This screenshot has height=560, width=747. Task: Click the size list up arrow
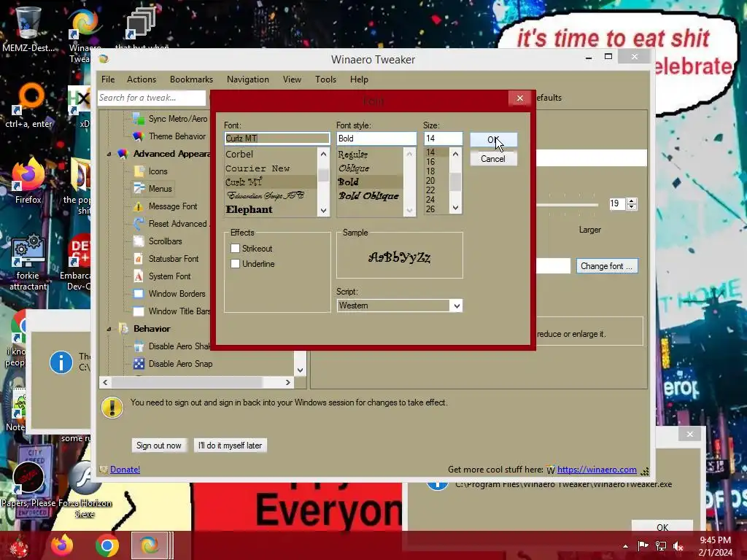[456, 155]
